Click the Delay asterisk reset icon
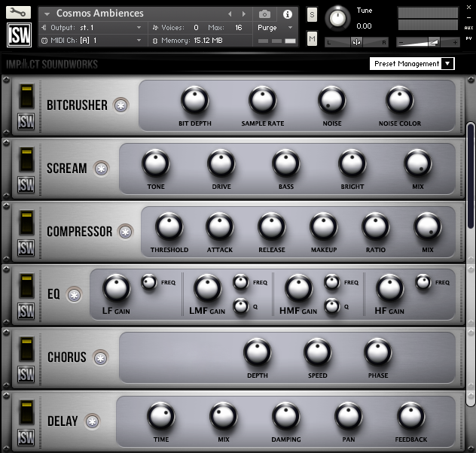Image resolution: width=476 pixels, height=453 pixels. [93, 421]
